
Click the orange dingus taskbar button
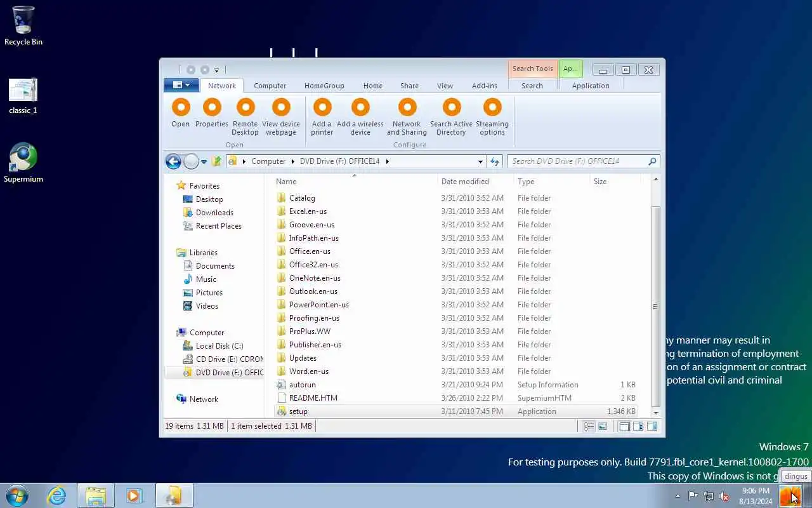coord(790,495)
